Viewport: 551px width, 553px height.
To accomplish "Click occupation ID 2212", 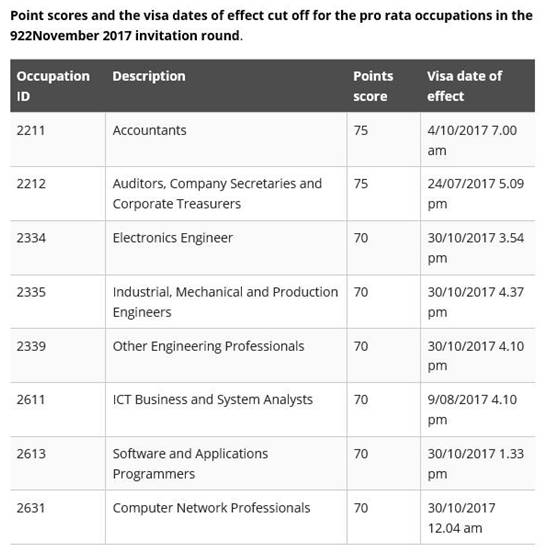I will (x=31, y=184).
